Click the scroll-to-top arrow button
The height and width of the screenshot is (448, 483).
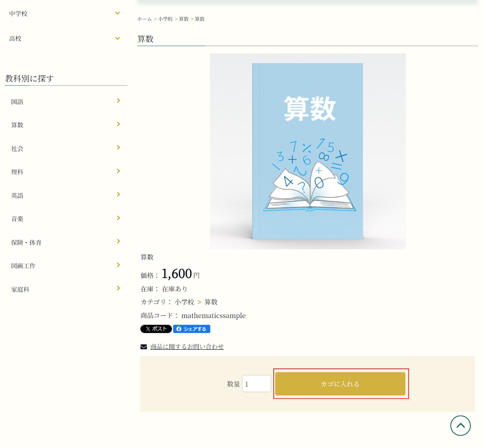coord(460,425)
